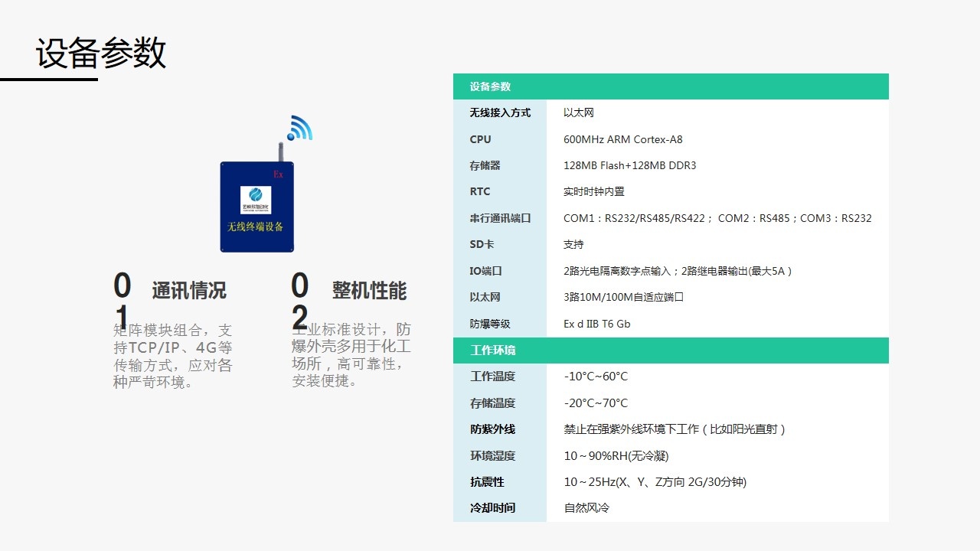Select the 无线终端设备 yellow text on device
This screenshot has height=551, width=980.
coord(256,227)
